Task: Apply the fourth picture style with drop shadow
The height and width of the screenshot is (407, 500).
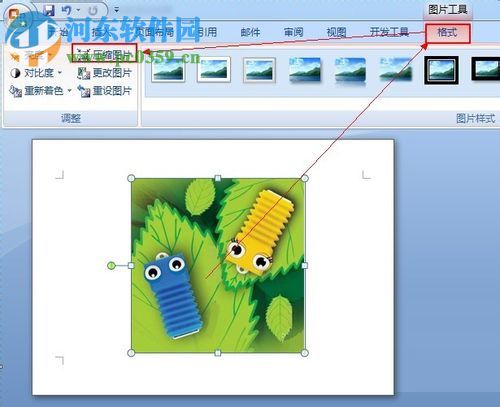Action: click(x=305, y=69)
